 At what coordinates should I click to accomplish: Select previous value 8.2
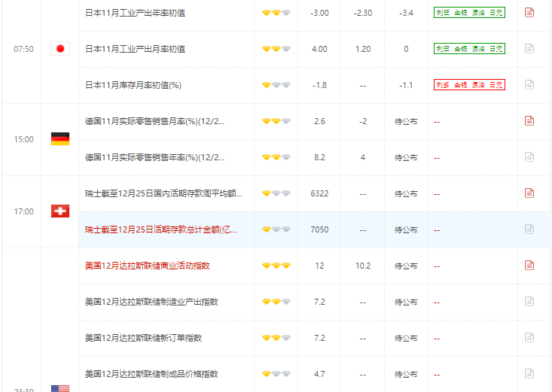pyautogui.click(x=319, y=157)
